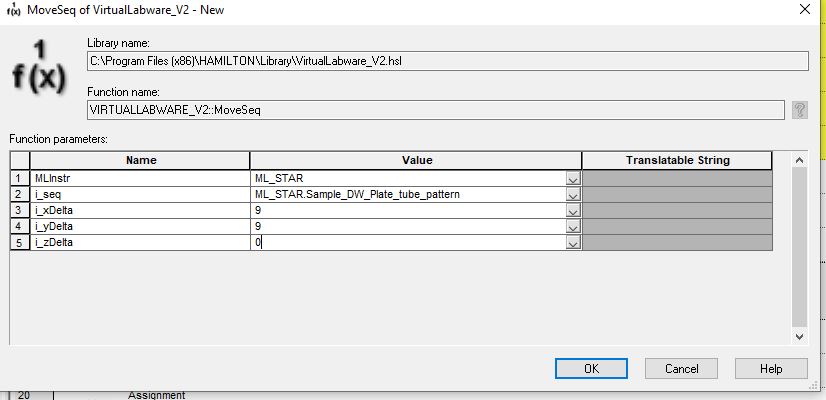Click the f(x) title bar icon

click(x=14, y=9)
